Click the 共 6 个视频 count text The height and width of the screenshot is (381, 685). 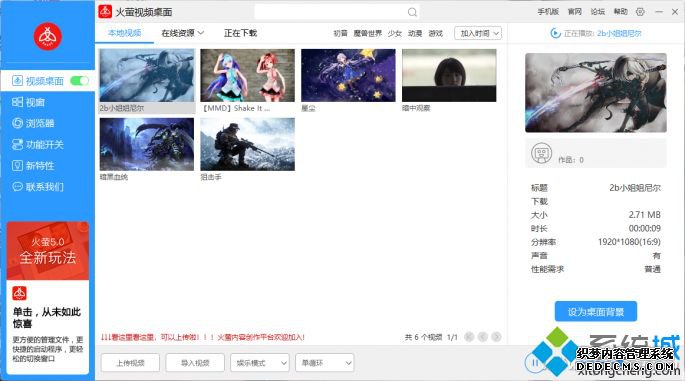click(x=423, y=337)
